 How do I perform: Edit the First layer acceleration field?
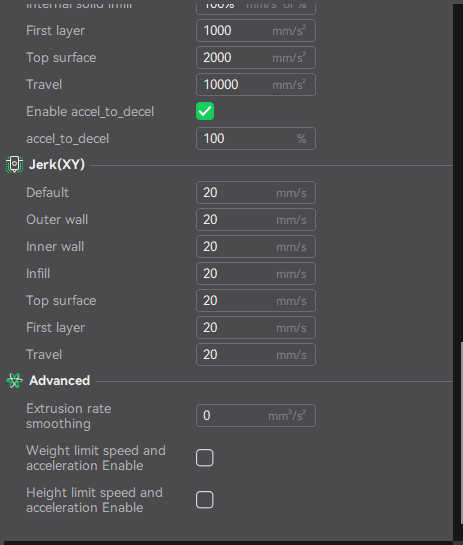pyautogui.click(x=256, y=31)
